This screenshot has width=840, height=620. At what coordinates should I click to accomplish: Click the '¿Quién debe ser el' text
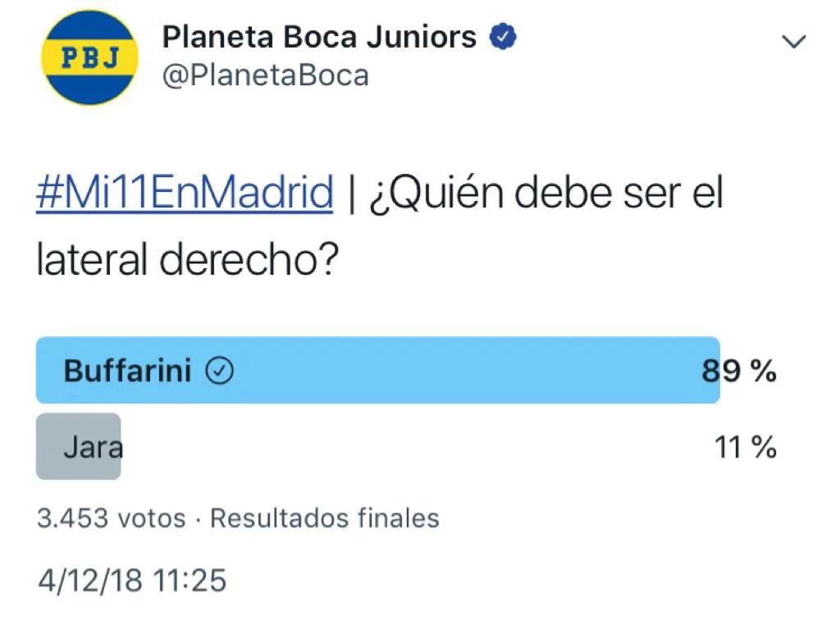(549, 194)
